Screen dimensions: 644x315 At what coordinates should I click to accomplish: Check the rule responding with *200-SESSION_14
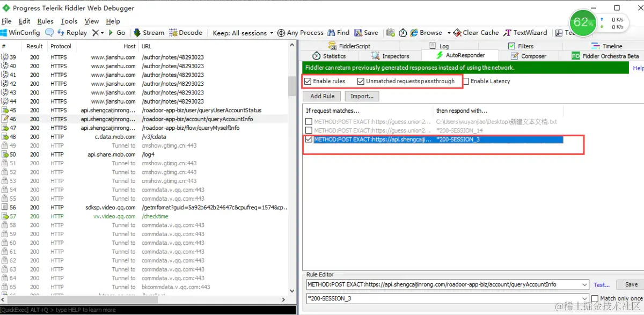(x=309, y=130)
